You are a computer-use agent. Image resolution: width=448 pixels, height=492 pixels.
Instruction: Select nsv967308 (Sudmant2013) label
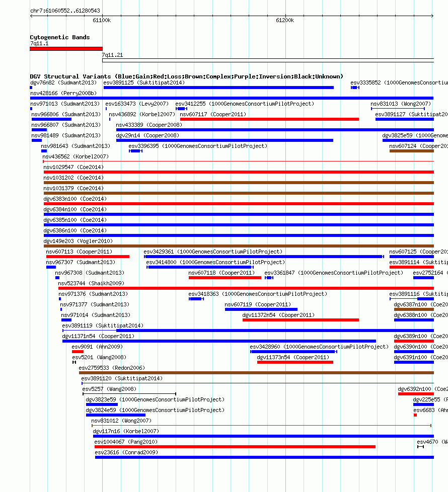(x=90, y=273)
